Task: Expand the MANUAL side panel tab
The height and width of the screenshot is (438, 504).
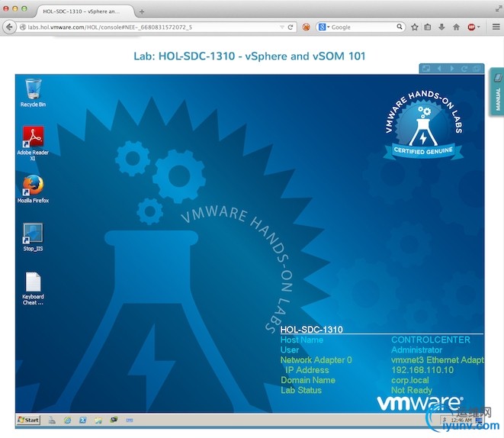Action: coord(497,92)
